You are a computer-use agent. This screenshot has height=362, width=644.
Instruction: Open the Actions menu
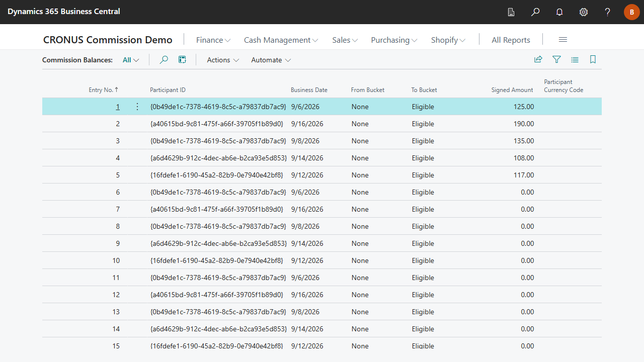223,60
